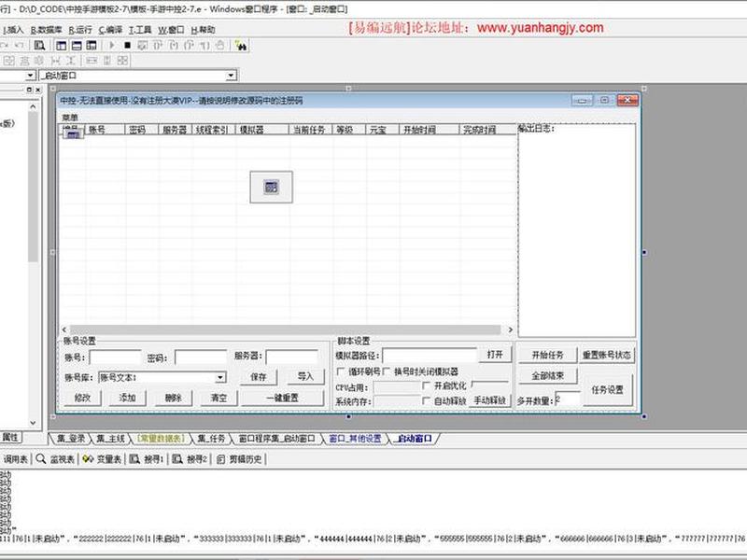Open the 搜寻1 search results panel
Image resolution: width=747 pixels, height=560 pixels.
[148, 459]
